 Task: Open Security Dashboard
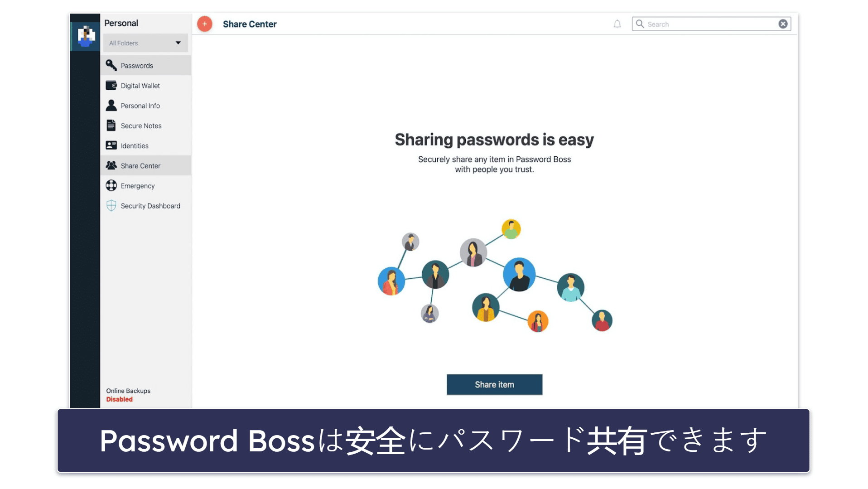[145, 206]
